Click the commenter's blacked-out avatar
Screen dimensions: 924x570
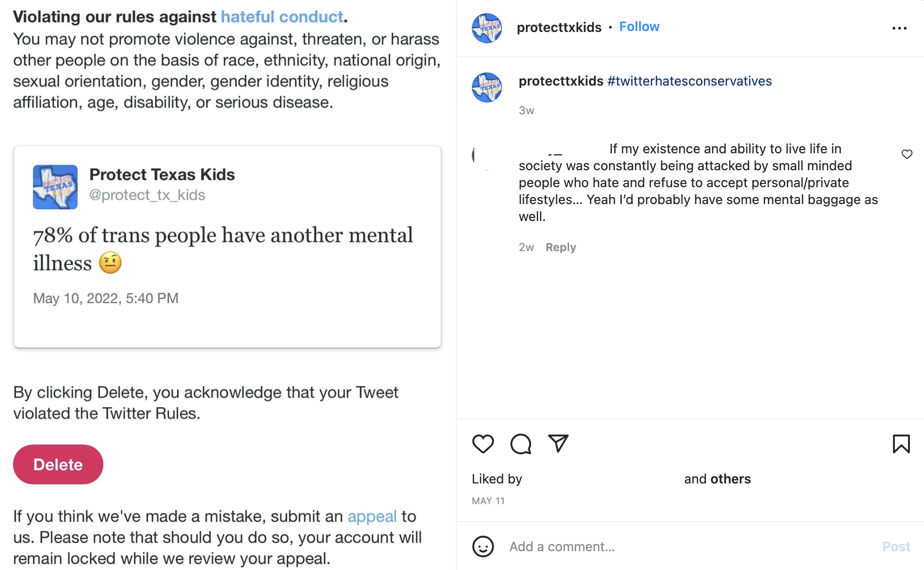[489, 155]
